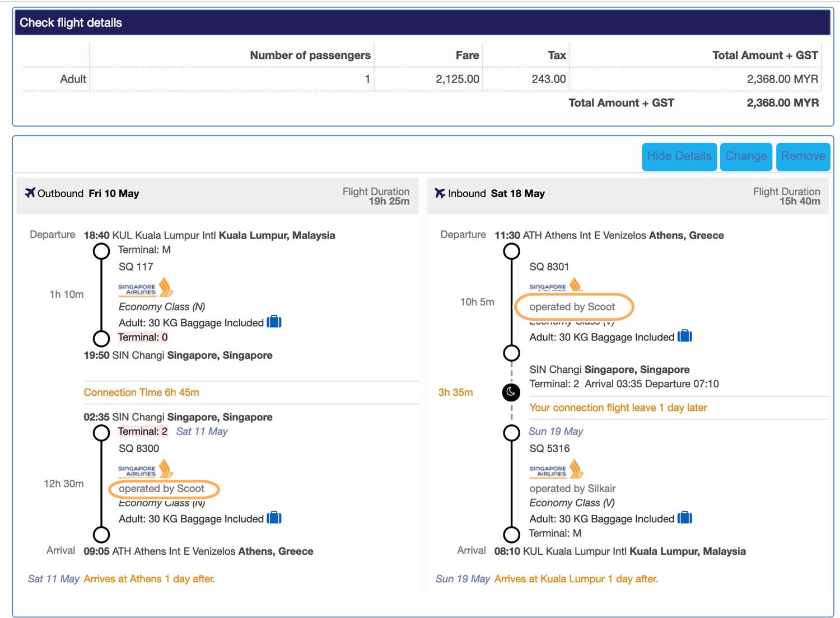Click the 02:35 SIN departure timeline node
This screenshot has height=618, width=840.
101,433
